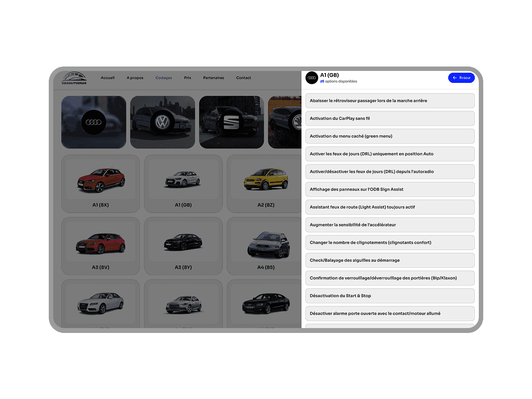Open the Partenaires section

tap(214, 78)
